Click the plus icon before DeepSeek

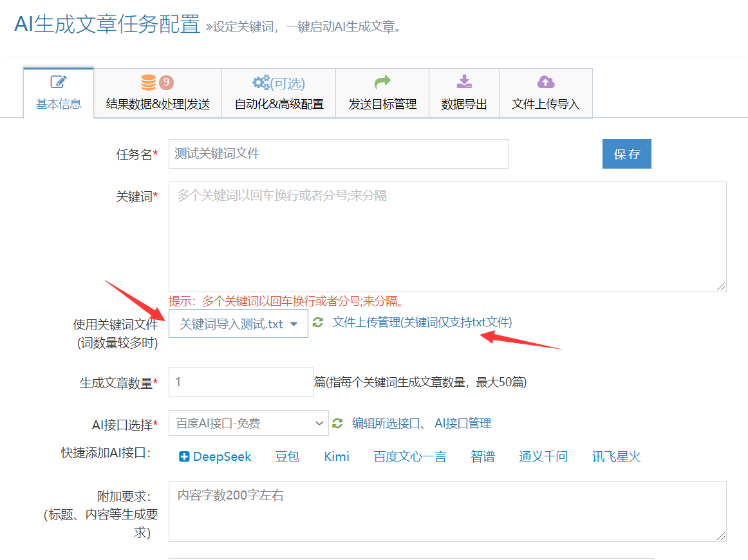point(184,457)
